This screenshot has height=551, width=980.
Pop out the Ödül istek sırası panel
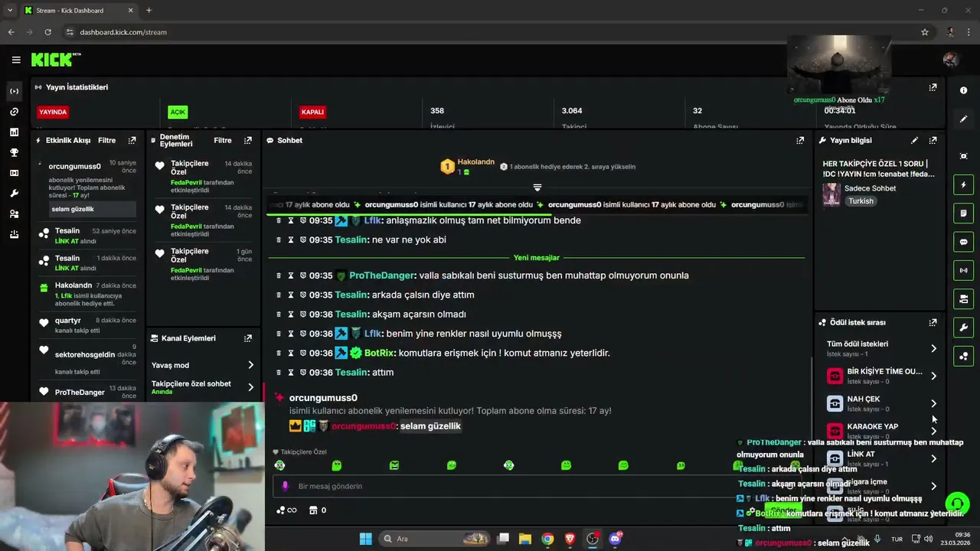pos(933,323)
